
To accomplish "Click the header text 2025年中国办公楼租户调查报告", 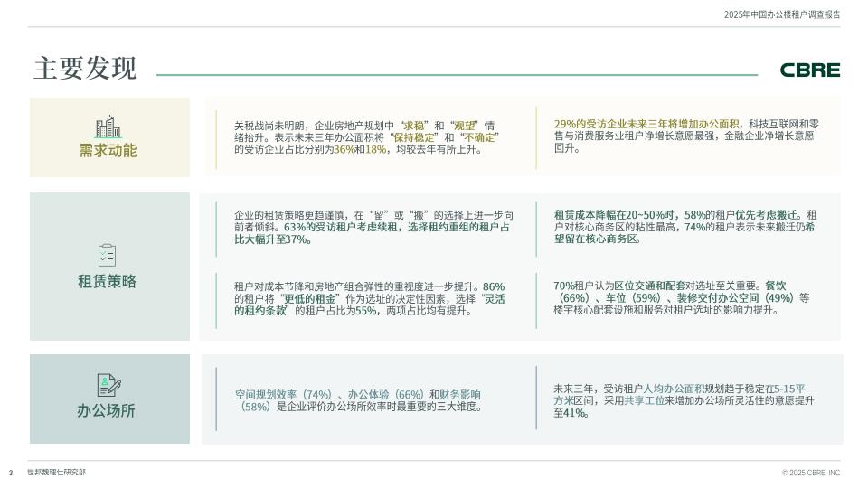I will tap(782, 14).
